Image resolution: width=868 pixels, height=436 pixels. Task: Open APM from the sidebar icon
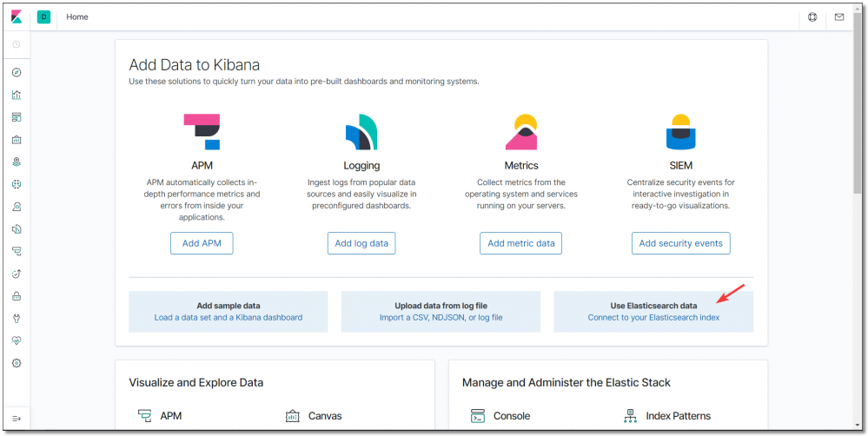17,251
